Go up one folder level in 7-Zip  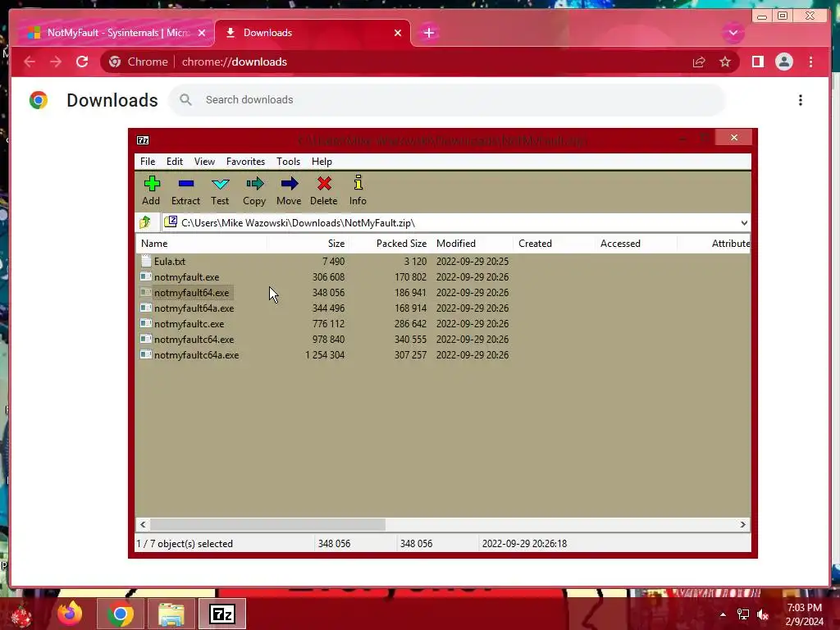click(145, 222)
